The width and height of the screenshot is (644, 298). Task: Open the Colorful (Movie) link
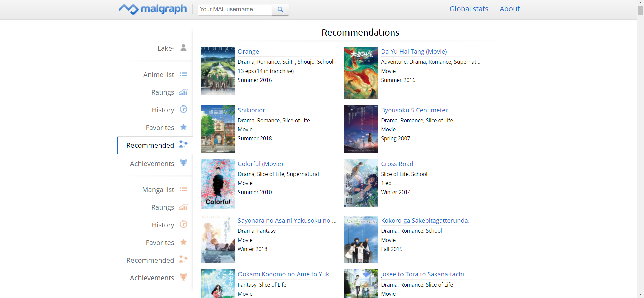point(260,164)
